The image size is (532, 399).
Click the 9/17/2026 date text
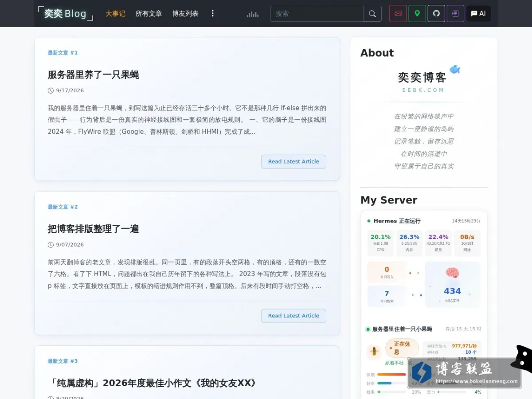coord(70,90)
